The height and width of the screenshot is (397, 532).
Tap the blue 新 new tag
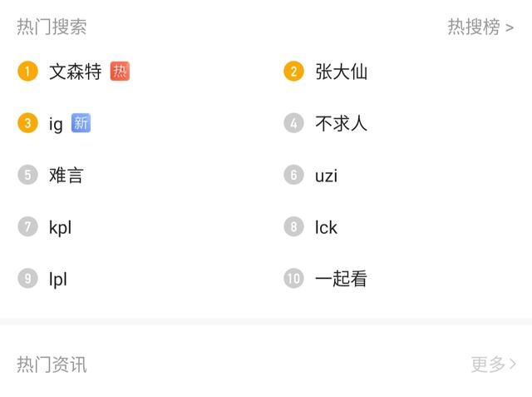pyautogui.click(x=81, y=123)
